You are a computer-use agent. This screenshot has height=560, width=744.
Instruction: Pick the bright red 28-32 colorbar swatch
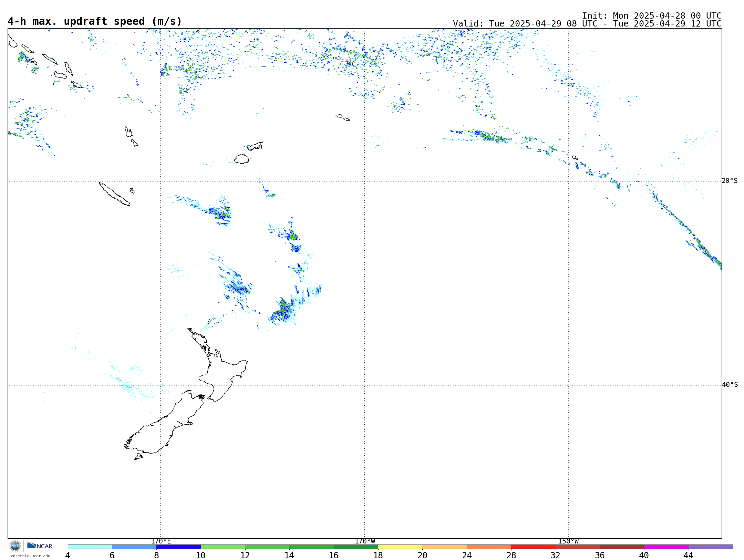(x=533, y=547)
